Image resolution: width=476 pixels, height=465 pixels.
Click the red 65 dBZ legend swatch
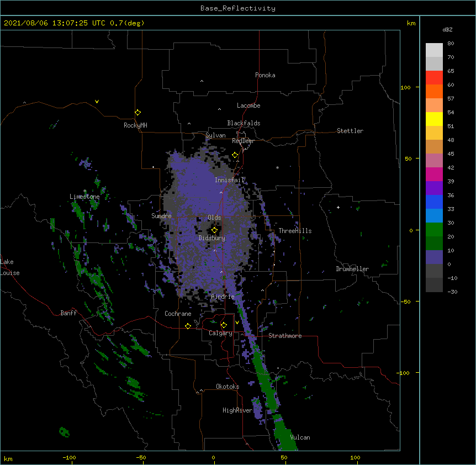pos(434,77)
